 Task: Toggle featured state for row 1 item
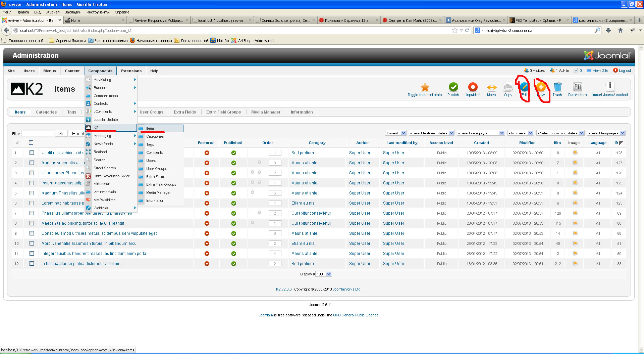coord(207,153)
